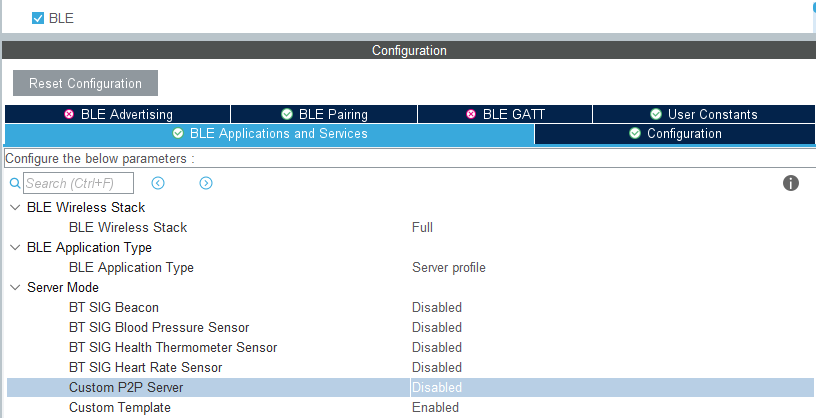Collapse the BLE Wireless Stack group
The image size is (816, 418).
tap(14, 208)
